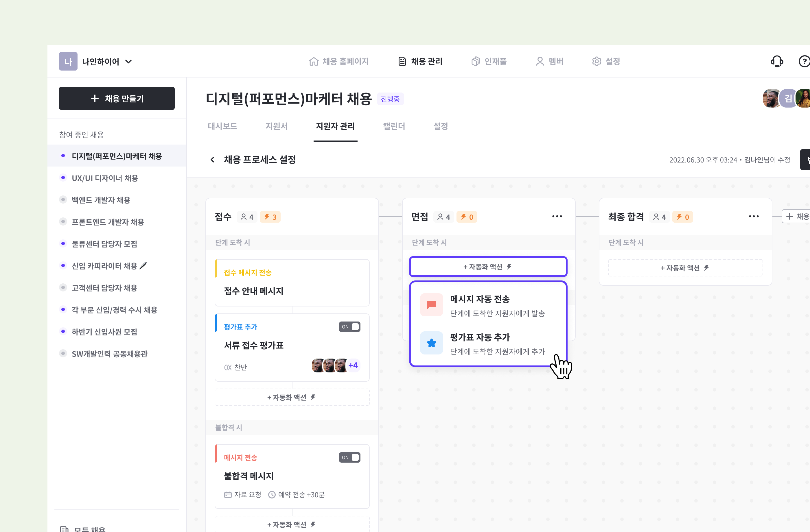Click the clock icon next to 예약 전송 +30분
The image size is (810, 532).
(272, 495)
